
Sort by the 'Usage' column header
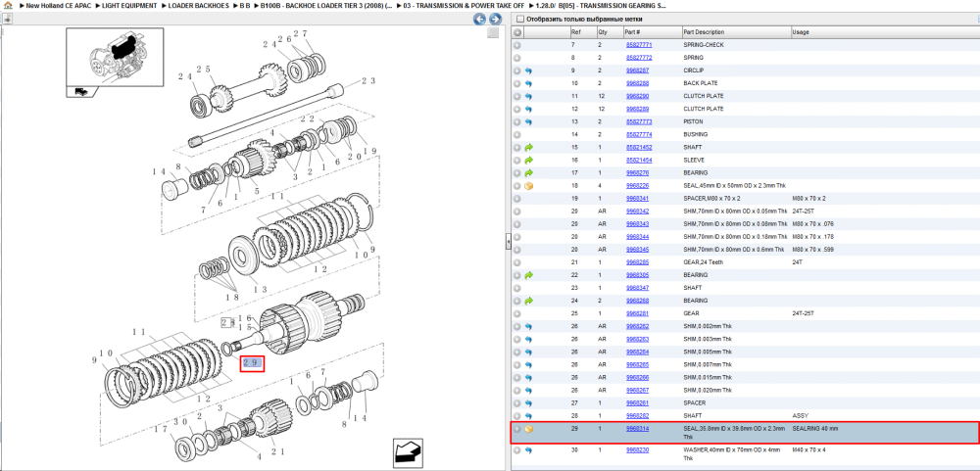point(800,32)
